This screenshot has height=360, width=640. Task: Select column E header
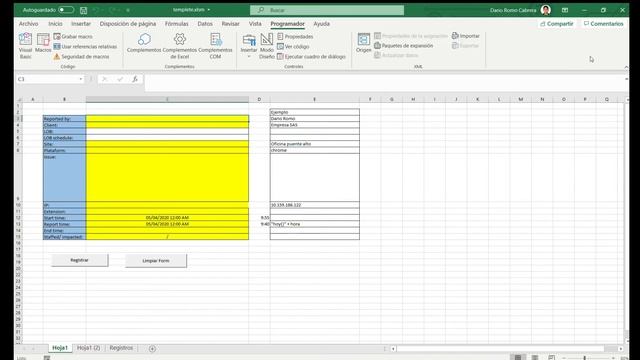pyautogui.click(x=314, y=99)
